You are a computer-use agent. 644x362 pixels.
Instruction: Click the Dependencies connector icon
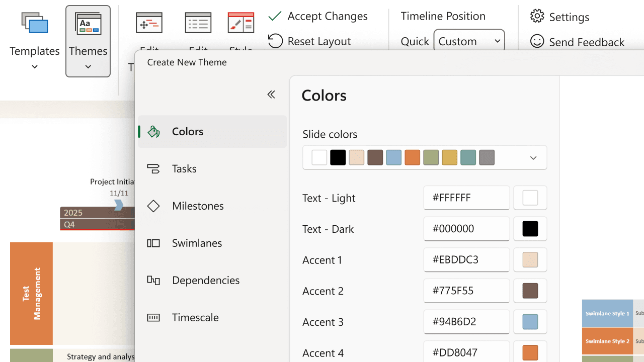pos(153,280)
